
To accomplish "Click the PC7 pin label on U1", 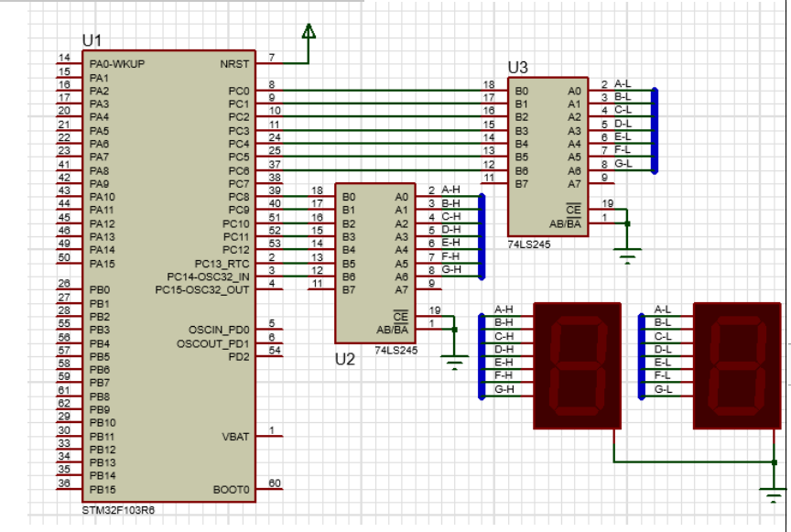I will (239, 184).
